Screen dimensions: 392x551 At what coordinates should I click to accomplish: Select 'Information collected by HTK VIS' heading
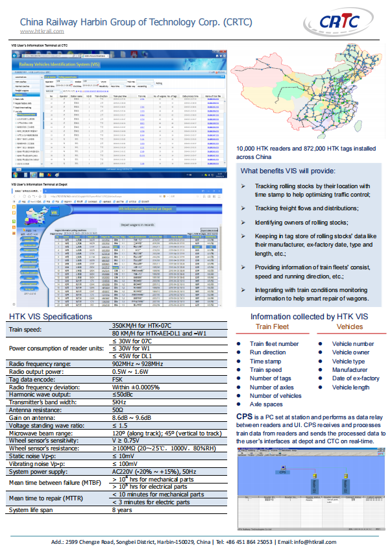coord(309,317)
